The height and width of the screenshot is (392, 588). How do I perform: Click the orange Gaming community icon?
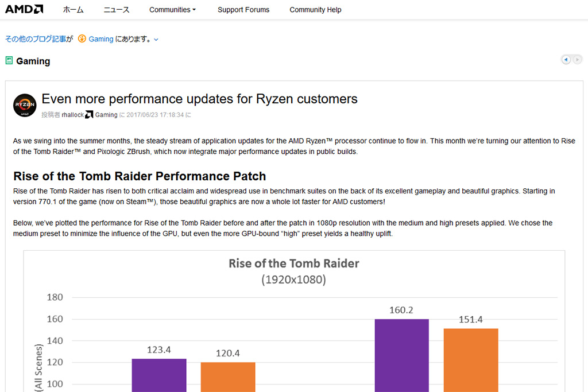click(82, 39)
